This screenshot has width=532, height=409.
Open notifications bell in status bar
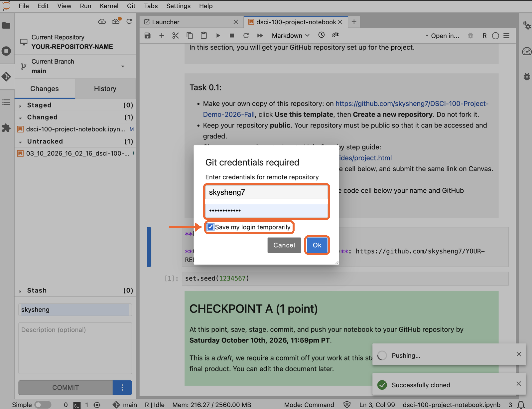click(521, 405)
